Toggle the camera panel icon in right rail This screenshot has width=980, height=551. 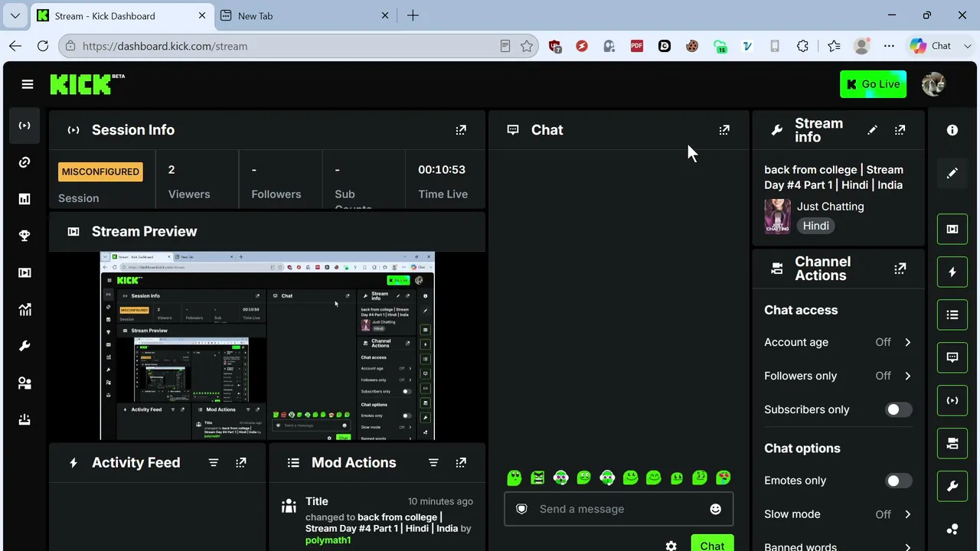(952, 443)
